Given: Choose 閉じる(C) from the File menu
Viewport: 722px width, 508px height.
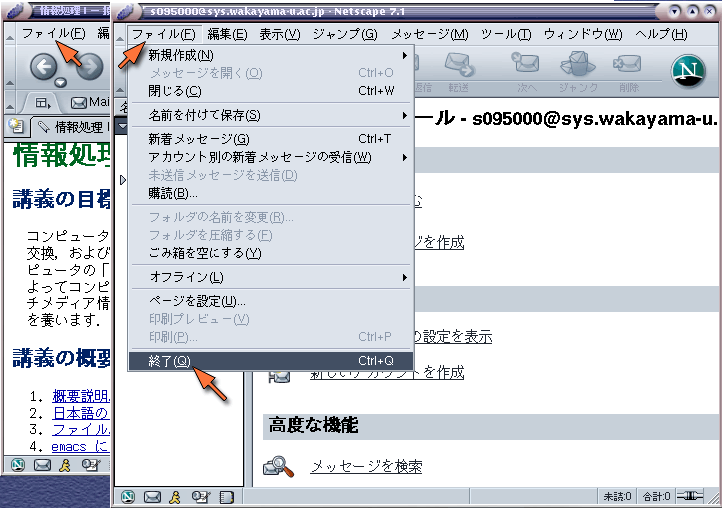Looking at the screenshot, I should (x=271, y=91).
